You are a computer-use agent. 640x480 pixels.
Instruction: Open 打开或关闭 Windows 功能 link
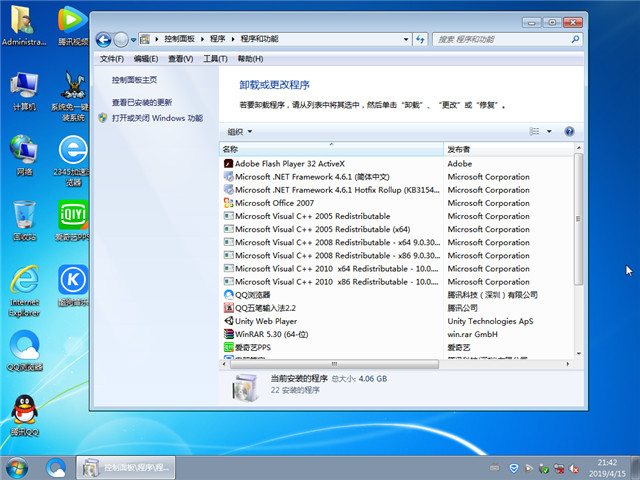pyautogui.click(x=157, y=118)
